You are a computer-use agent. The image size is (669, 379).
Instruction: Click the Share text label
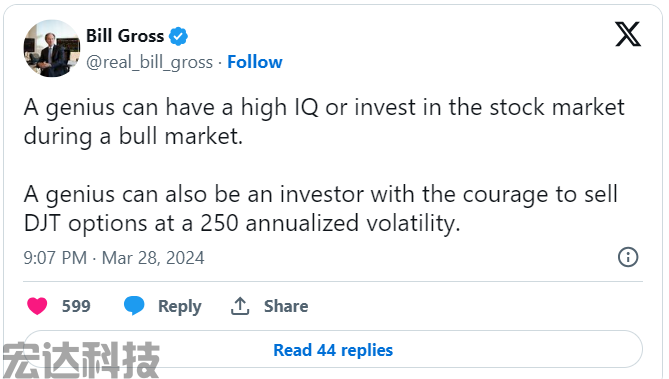tap(286, 306)
